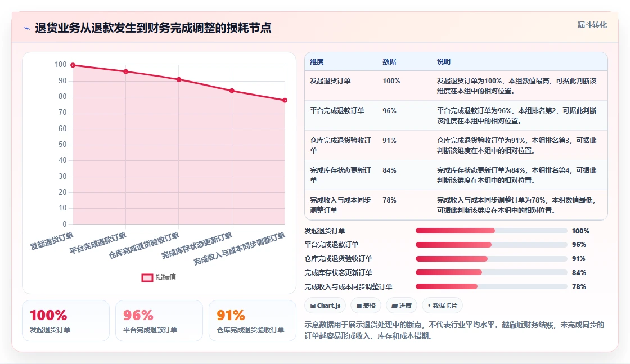The image size is (630, 364).
Task: Click the lightning icon beside the title
Action: tap(27, 28)
